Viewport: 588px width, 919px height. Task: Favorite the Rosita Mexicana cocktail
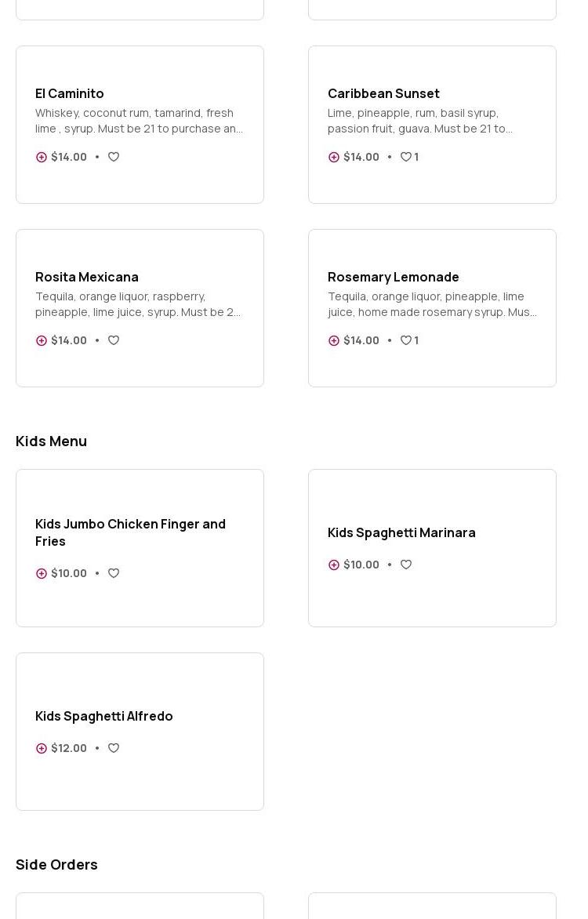[x=114, y=340]
